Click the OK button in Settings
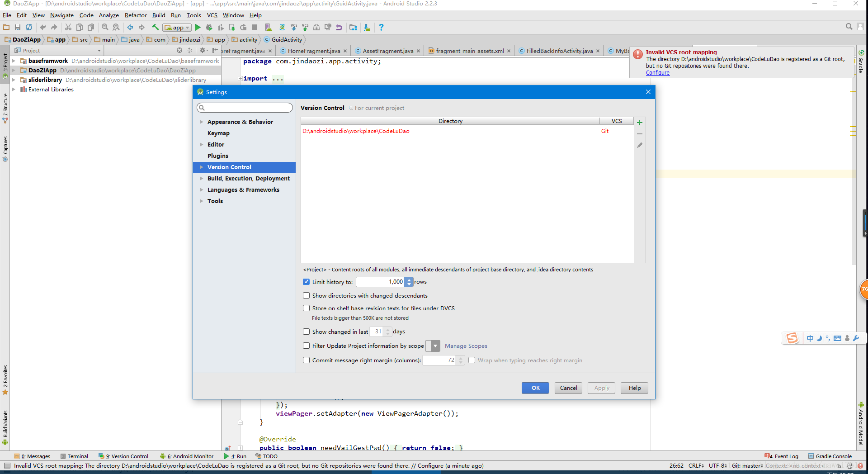868x474 pixels. [535, 388]
